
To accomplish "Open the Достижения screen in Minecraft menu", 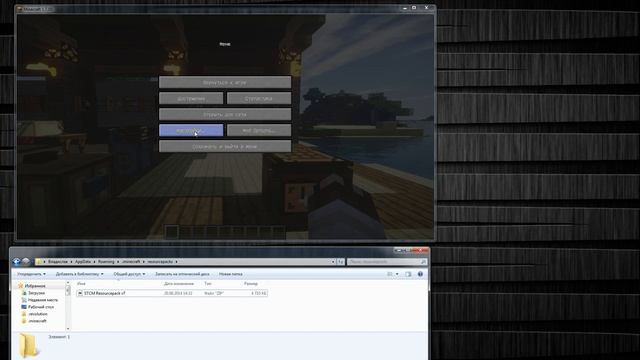I will pyautogui.click(x=191, y=98).
